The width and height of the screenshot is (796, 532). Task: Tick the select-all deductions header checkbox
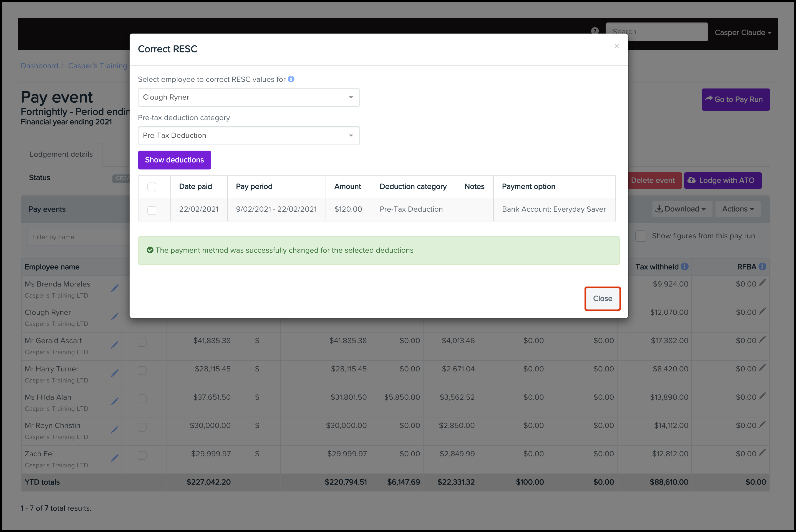(152, 187)
